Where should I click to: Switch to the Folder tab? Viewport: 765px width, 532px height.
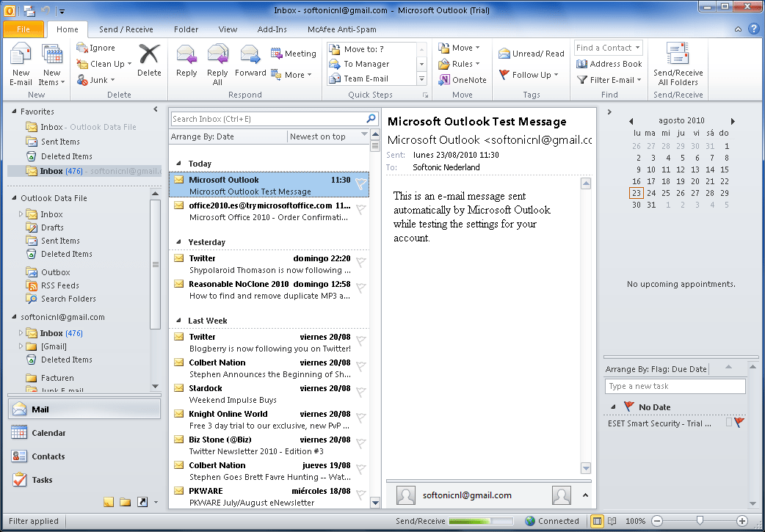(186, 29)
